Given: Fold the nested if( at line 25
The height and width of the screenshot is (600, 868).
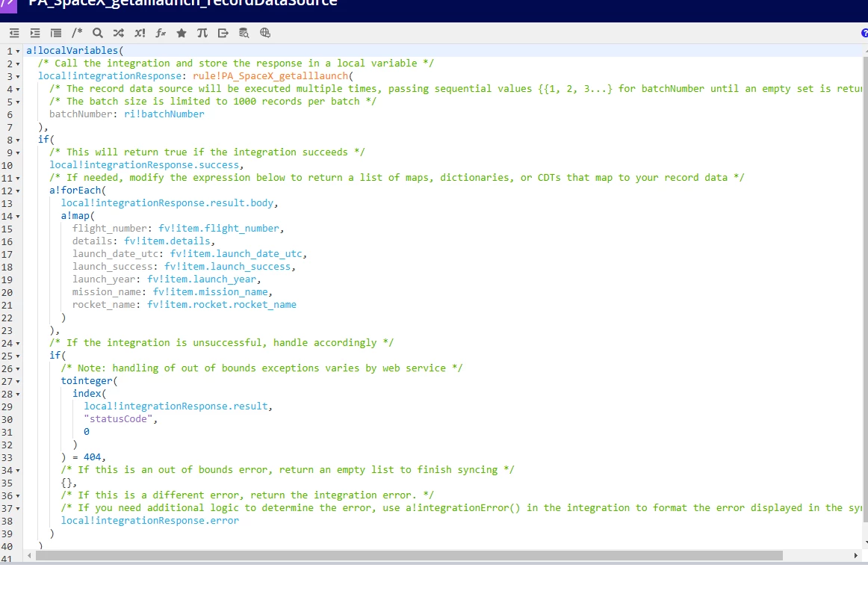Looking at the screenshot, I should [x=18, y=356].
